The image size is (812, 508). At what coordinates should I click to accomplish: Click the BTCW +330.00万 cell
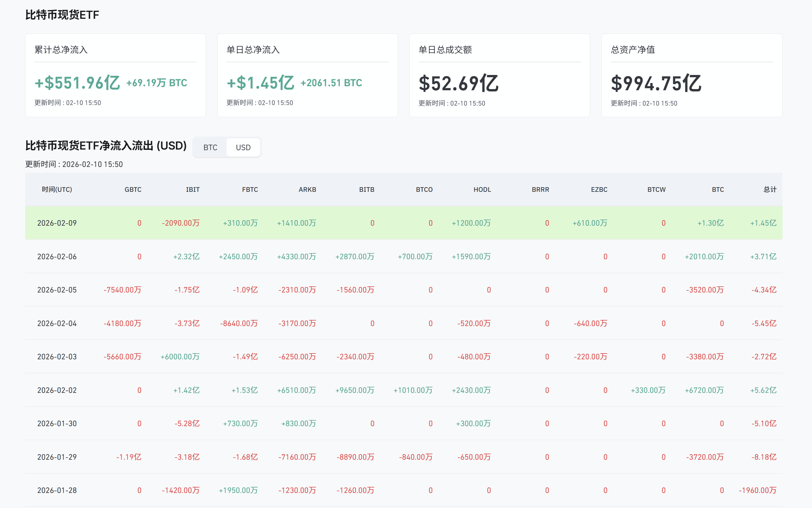648,390
